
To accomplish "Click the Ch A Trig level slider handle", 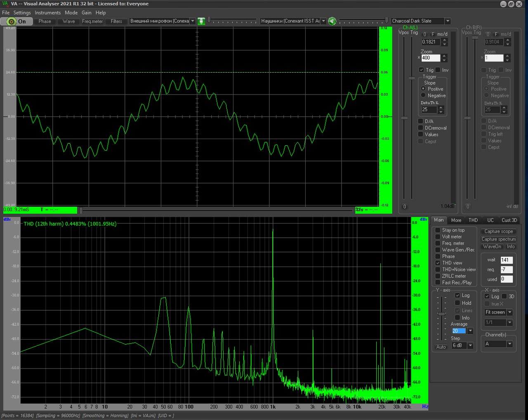I will click(412, 78).
